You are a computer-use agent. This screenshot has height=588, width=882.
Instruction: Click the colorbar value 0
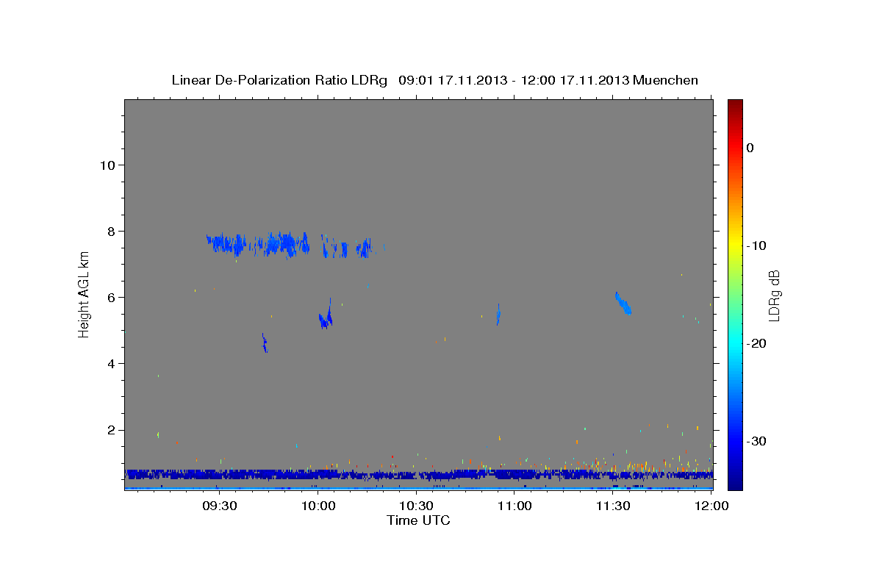click(x=750, y=148)
